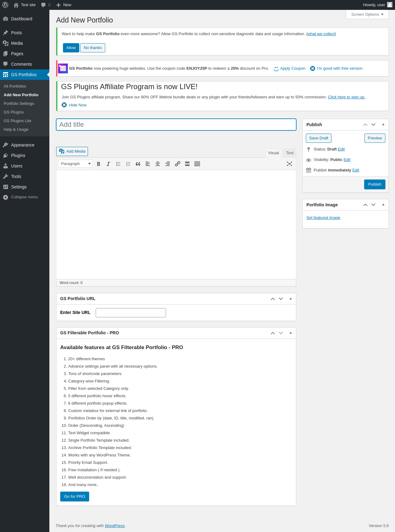
Task: Collapse the Publish panel
Action: point(383,125)
